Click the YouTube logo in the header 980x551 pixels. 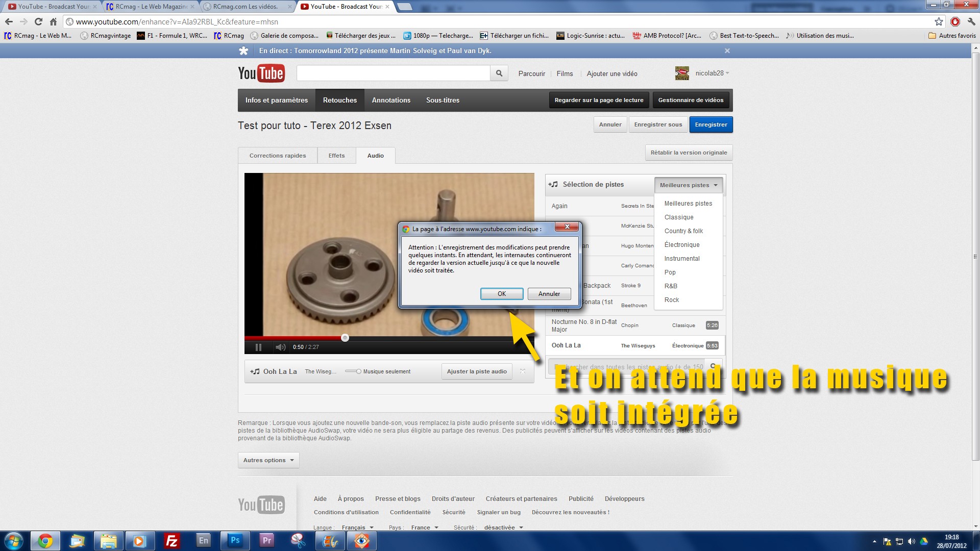261,73
